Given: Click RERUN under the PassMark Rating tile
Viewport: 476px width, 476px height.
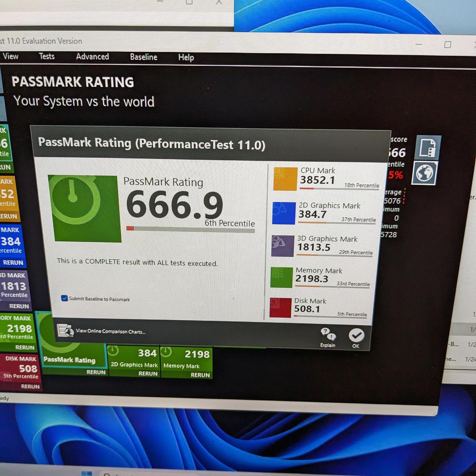Looking at the screenshot, I should point(96,372).
